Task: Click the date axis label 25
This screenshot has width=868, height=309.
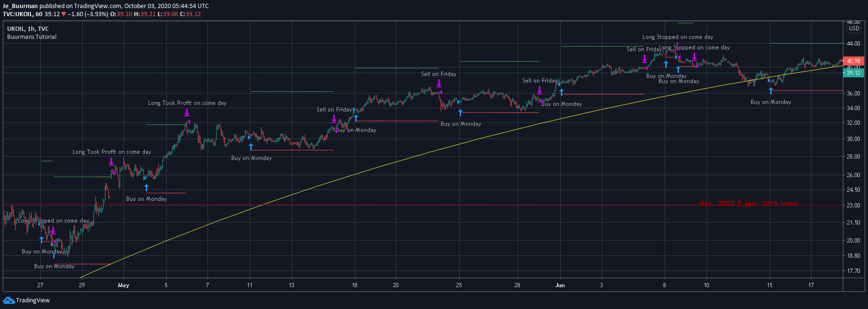Action: tap(459, 285)
